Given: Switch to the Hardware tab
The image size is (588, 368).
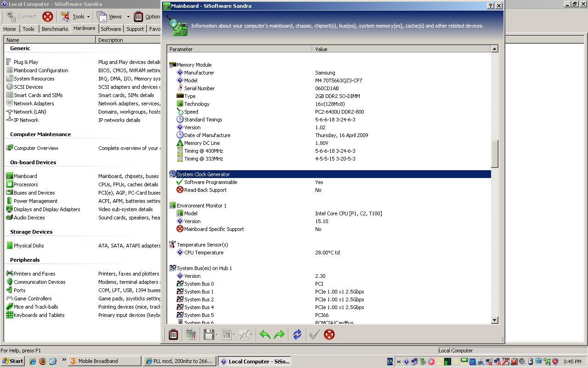Looking at the screenshot, I should [85, 28].
